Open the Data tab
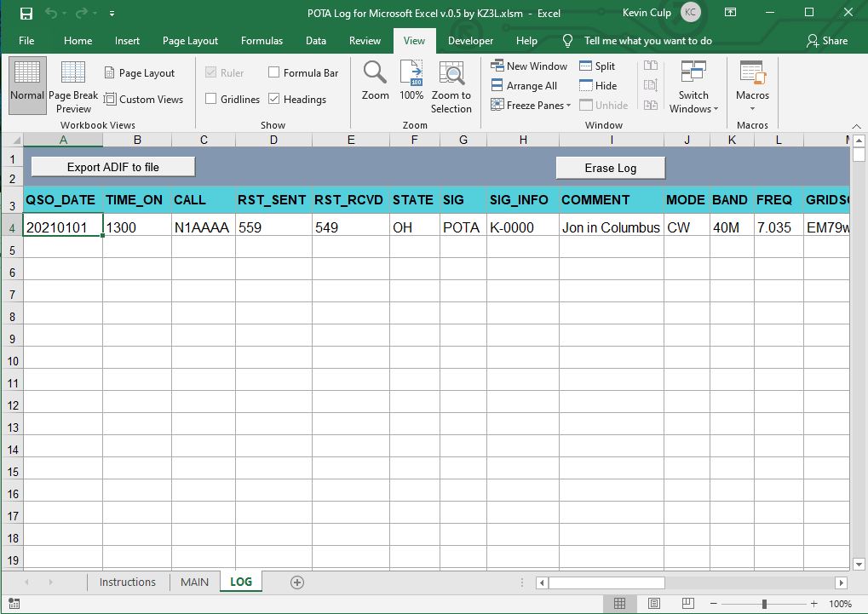Viewport: 868px width, 614px height. tap(315, 40)
